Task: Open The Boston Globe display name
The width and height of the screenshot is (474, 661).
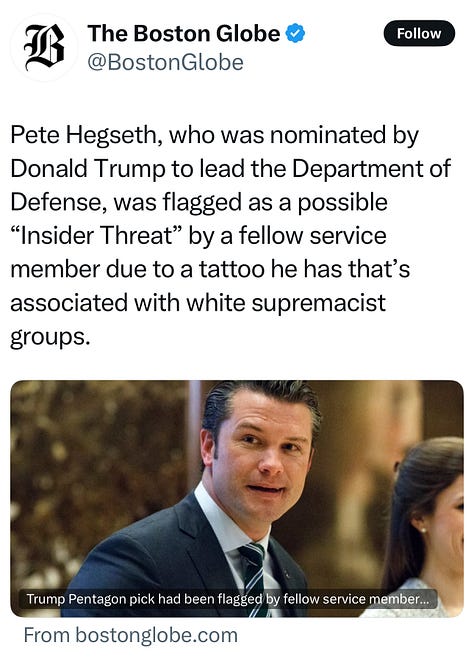Action: [183, 33]
